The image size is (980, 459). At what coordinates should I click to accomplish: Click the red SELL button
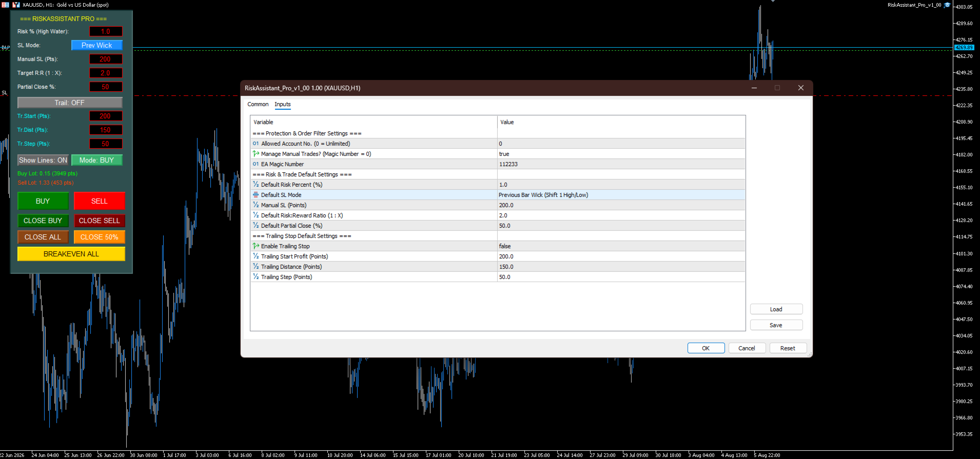tap(100, 201)
